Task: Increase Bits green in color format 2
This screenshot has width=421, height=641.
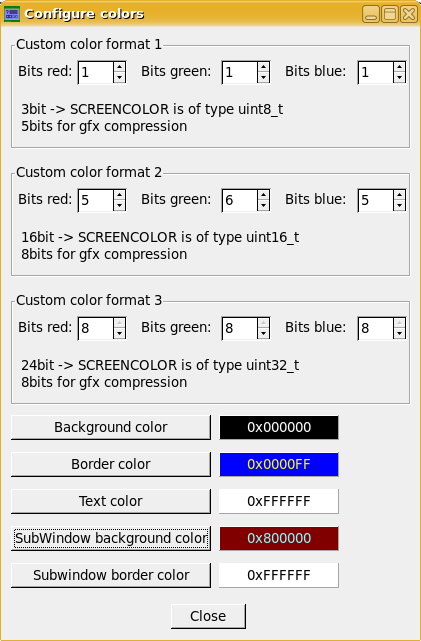Action: 263,195
